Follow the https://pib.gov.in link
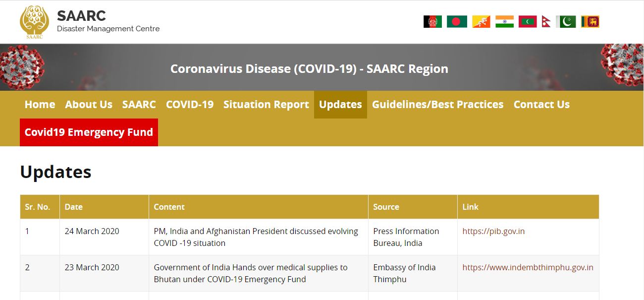Image resolution: width=644 pixels, height=300 pixels. [x=493, y=231]
